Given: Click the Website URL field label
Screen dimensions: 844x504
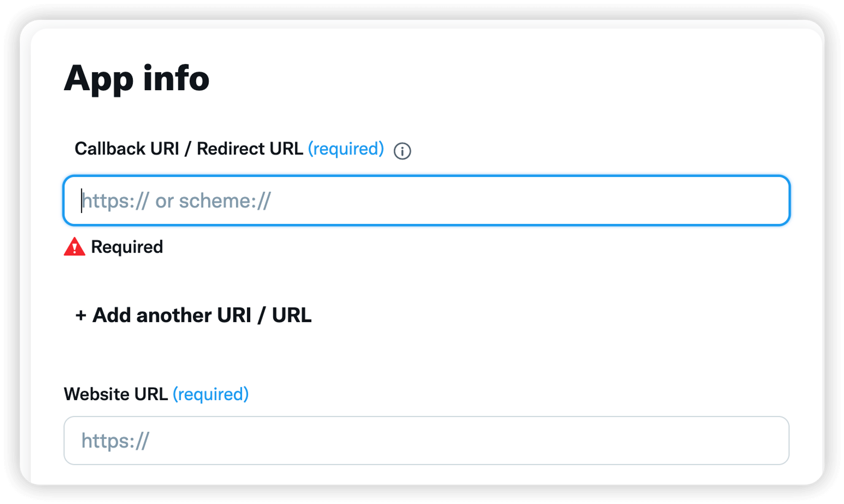Looking at the screenshot, I should coord(116,394).
